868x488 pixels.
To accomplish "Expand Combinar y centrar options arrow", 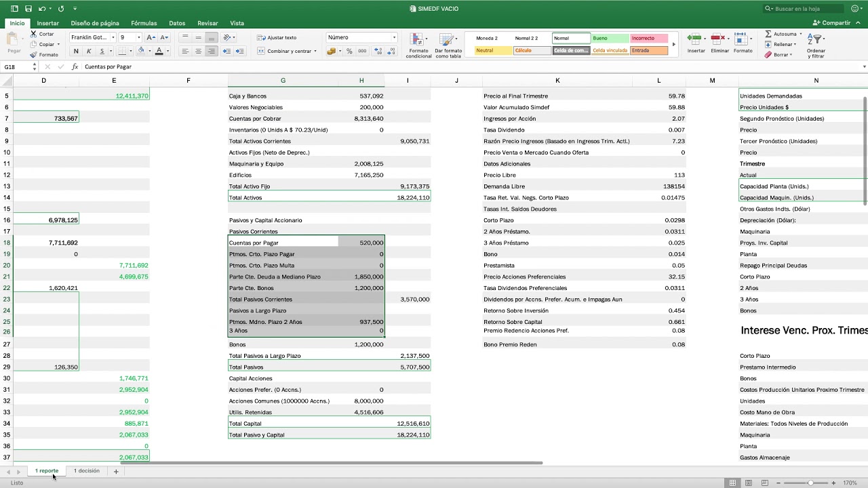I will (x=315, y=52).
